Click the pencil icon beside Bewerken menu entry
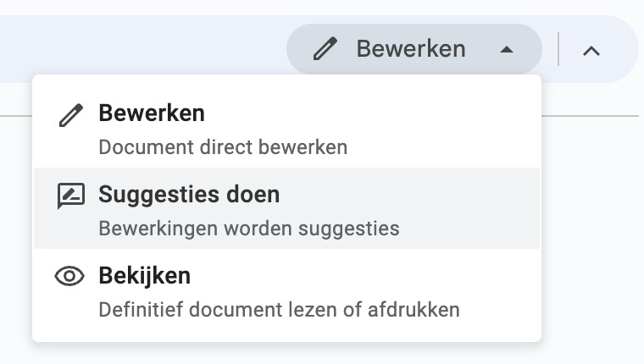This screenshot has width=644, height=364. coord(71,115)
